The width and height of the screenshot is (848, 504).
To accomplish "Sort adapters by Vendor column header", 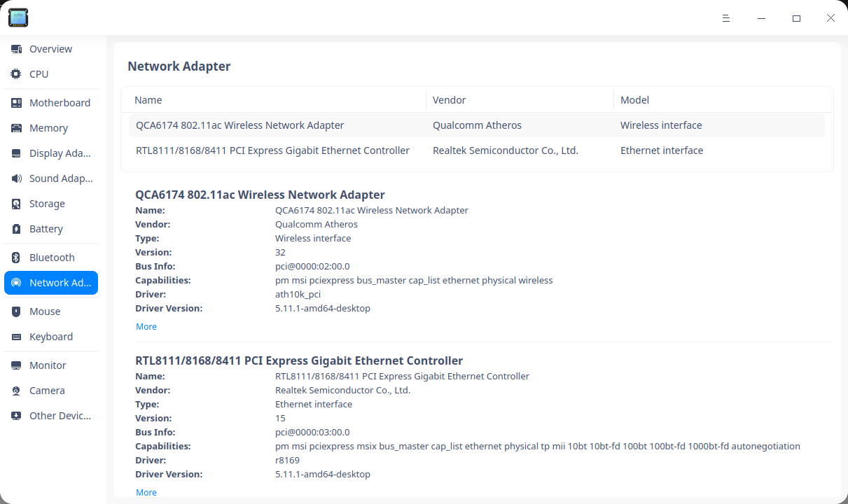I will [x=450, y=100].
